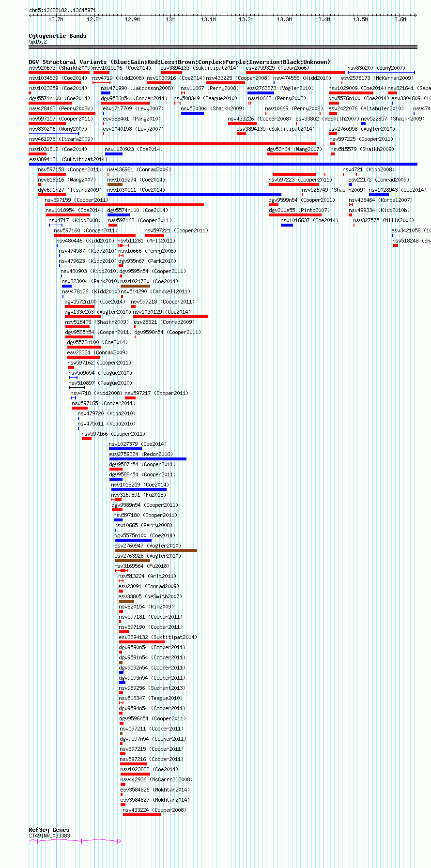Click the blue bar under nsv1030511
Image resolution: width=431 pixels, height=868 pixels.
(194, 195)
